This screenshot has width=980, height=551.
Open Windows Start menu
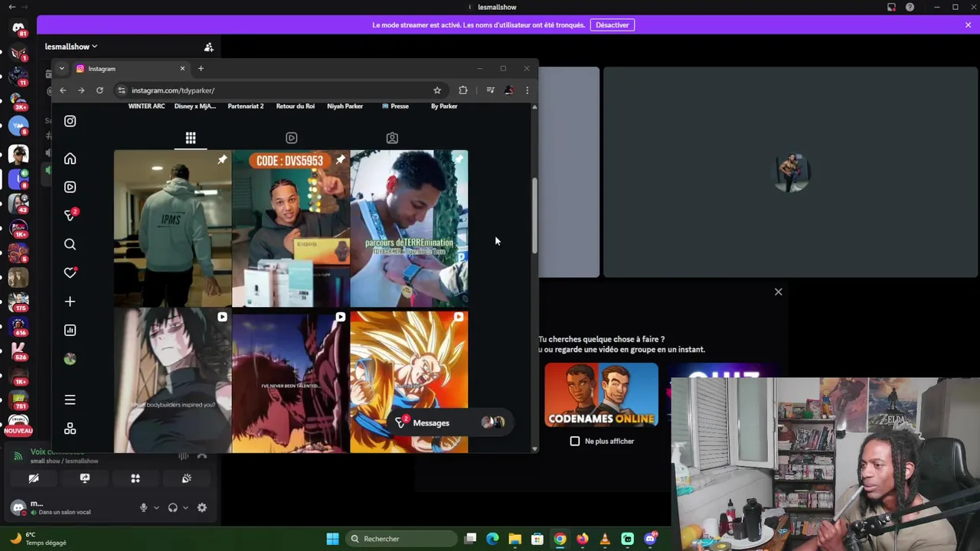332,539
